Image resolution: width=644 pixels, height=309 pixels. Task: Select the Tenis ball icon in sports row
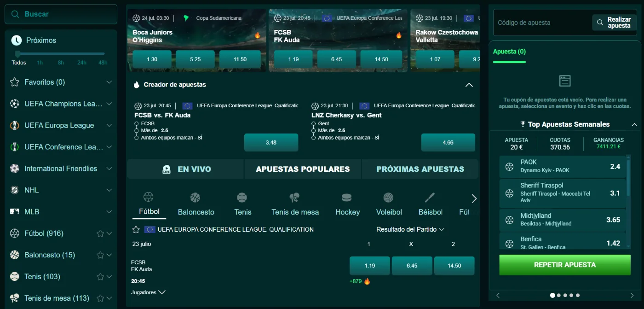pyautogui.click(x=242, y=198)
